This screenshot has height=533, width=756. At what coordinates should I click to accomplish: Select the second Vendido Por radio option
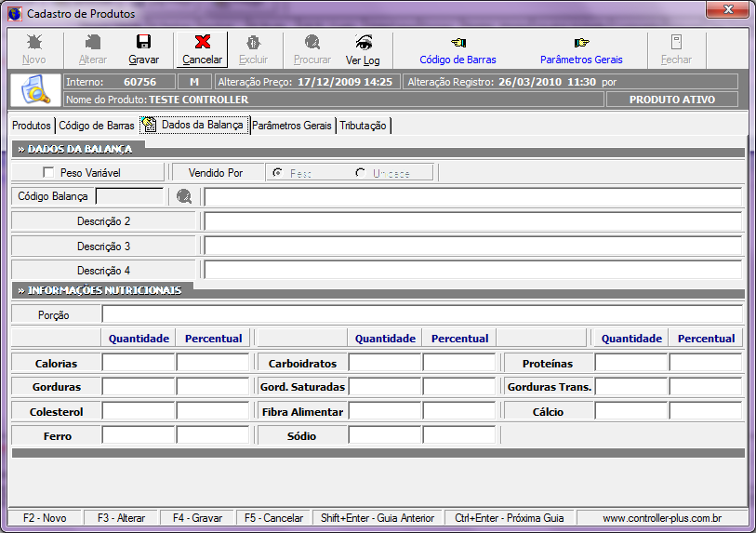[x=360, y=172]
